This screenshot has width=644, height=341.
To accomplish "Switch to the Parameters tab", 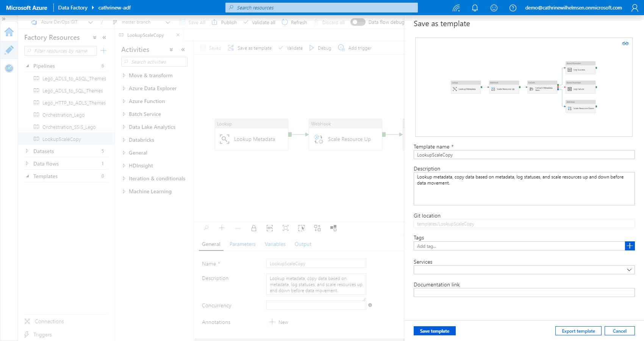I will 242,244.
